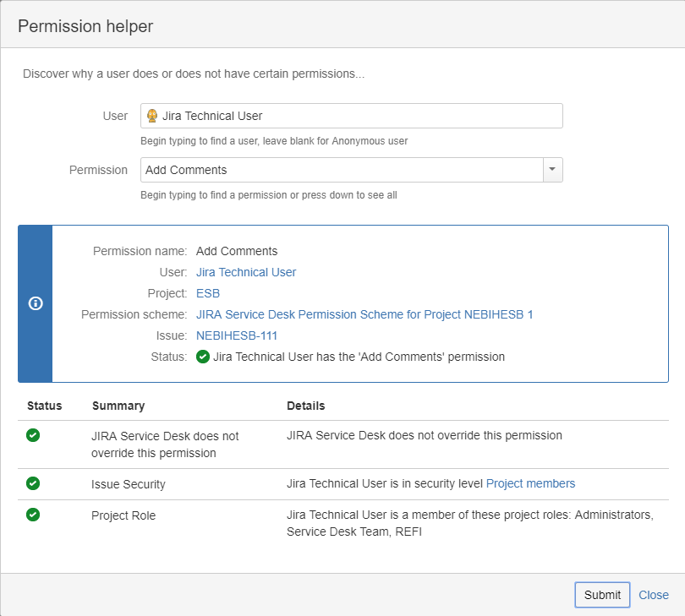The width and height of the screenshot is (685, 616).
Task: Focus the Jira Technical User input field
Action: 352,116
